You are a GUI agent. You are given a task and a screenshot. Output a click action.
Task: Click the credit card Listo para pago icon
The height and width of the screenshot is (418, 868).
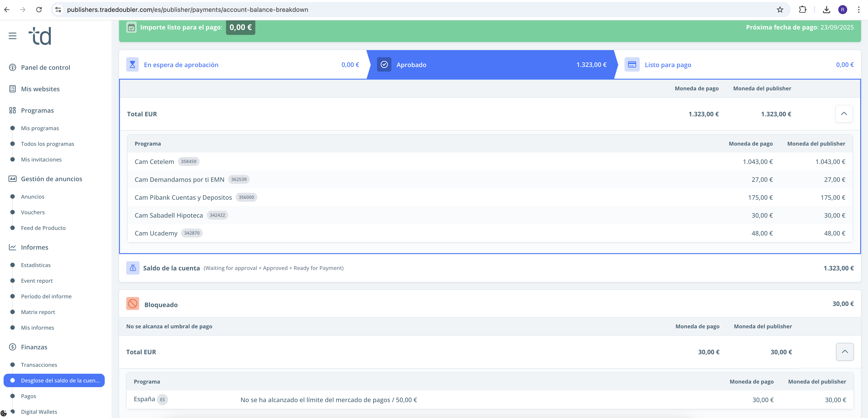click(x=632, y=64)
